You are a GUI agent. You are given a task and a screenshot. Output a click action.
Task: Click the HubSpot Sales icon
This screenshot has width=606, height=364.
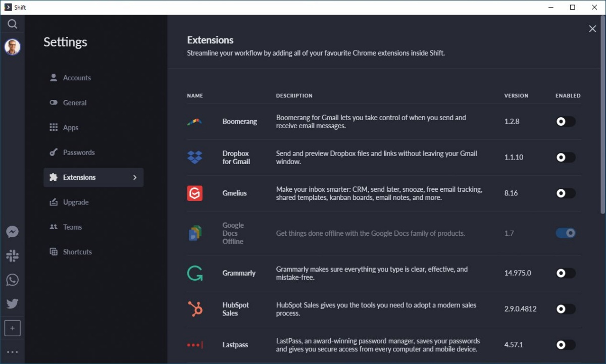pyautogui.click(x=194, y=309)
